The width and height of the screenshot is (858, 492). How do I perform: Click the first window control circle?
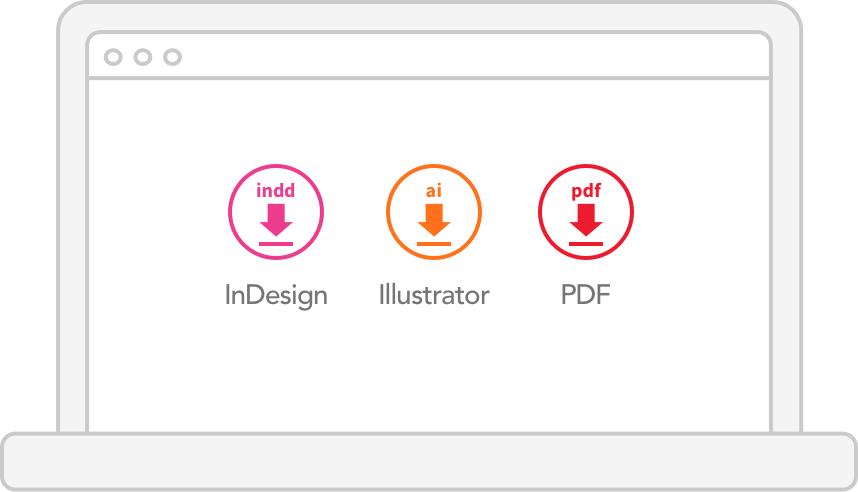tap(113, 57)
